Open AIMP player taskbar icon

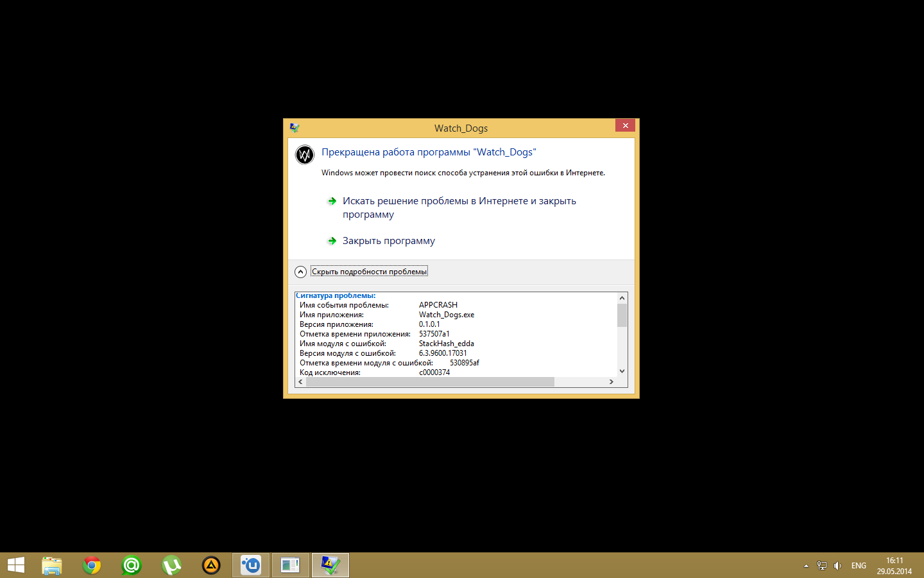(211, 565)
